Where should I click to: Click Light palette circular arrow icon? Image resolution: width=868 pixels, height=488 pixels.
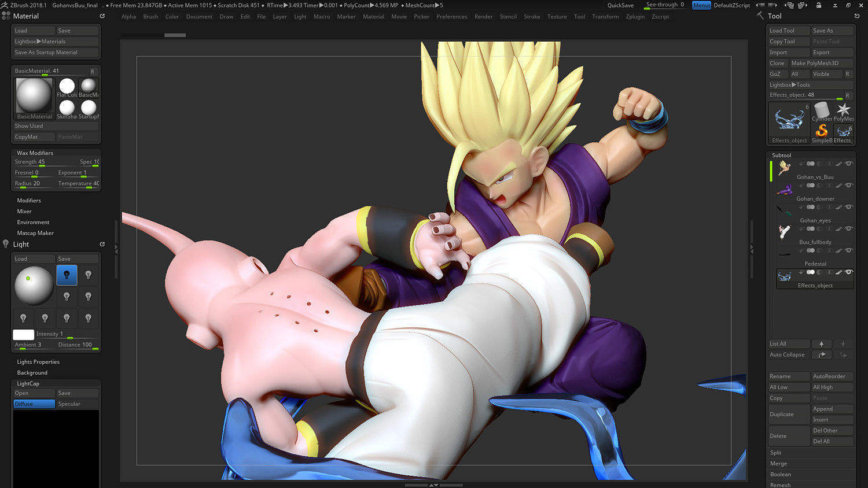coord(102,244)
